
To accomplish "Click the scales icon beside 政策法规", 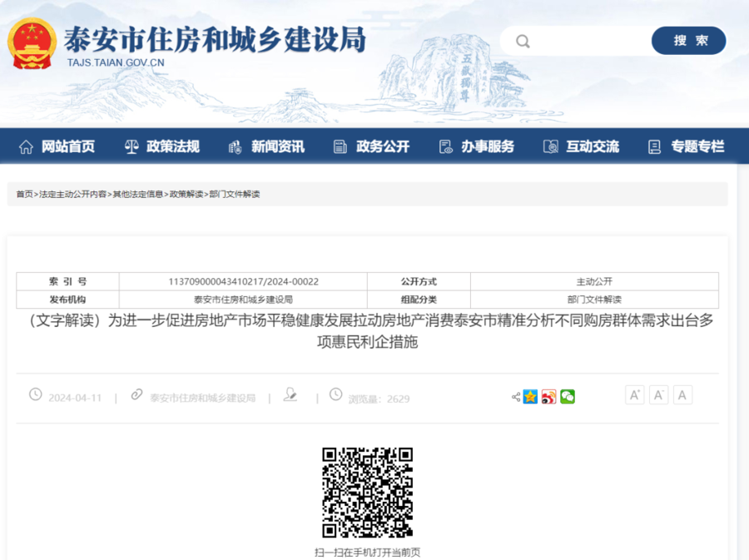I will tap(131, 146).
